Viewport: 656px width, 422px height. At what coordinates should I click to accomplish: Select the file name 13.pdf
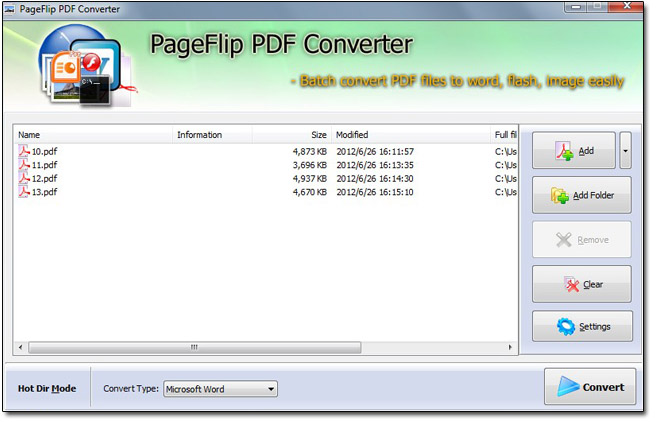(44, 192)
